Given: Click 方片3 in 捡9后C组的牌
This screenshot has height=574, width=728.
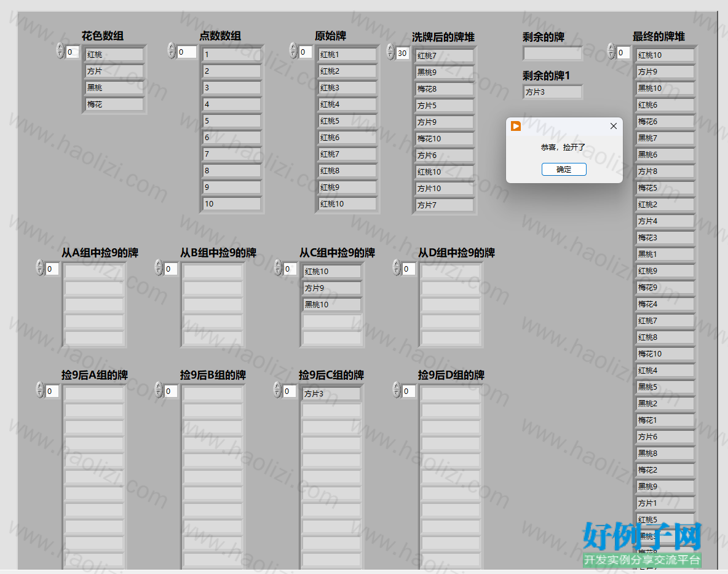Looking at the screenshot, I should point(331,394).
